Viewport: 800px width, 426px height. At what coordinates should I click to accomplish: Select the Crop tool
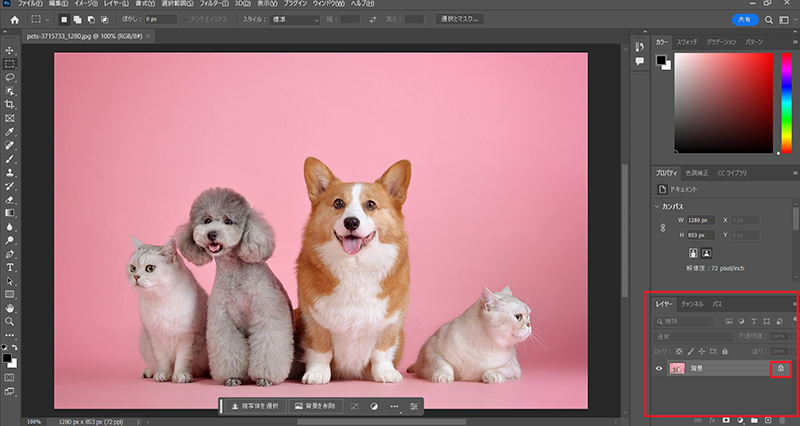[x=10, y=105]
